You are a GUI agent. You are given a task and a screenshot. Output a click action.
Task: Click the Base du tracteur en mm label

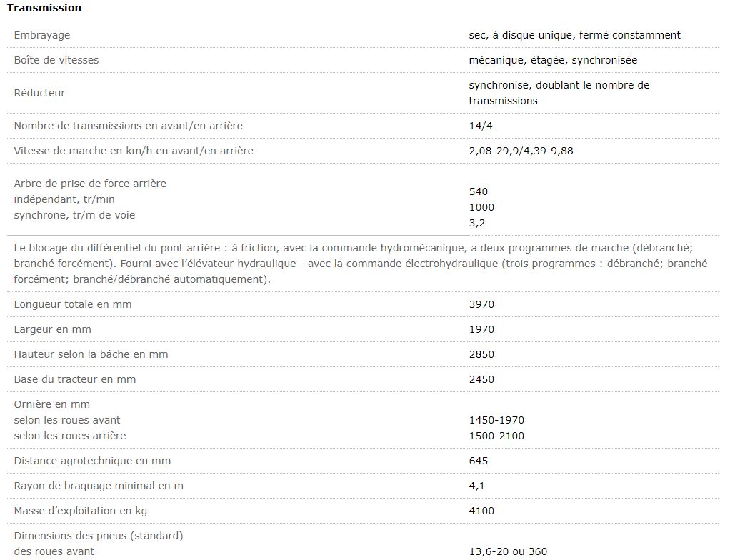point(75,379)
